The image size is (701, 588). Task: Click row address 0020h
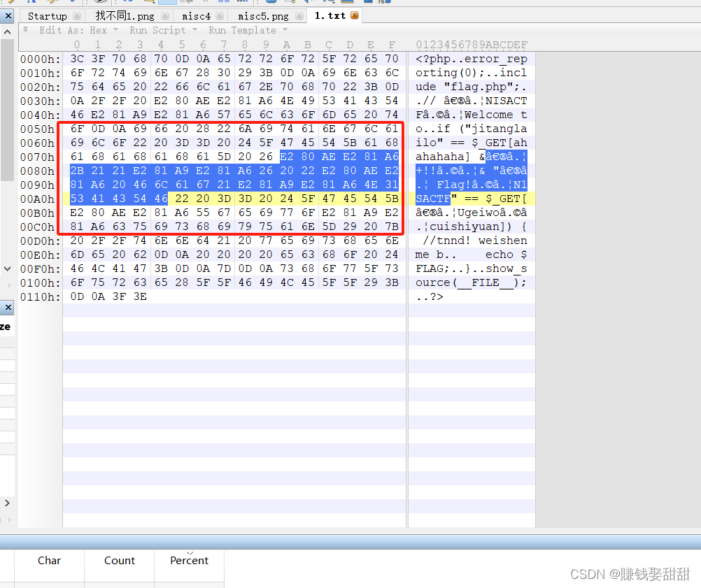click(x=41, y=87)
